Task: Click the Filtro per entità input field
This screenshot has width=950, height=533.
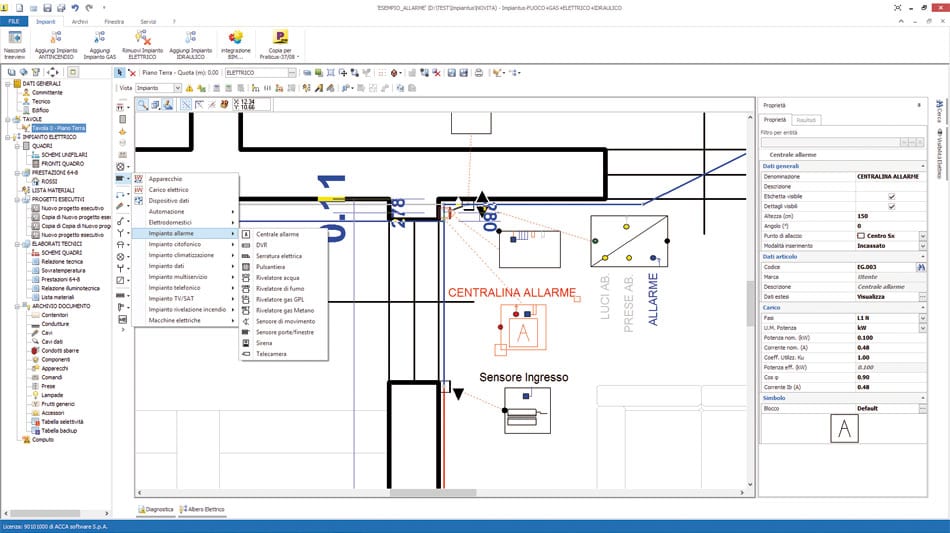Action: pyautogui.click(x=829, y=142)
